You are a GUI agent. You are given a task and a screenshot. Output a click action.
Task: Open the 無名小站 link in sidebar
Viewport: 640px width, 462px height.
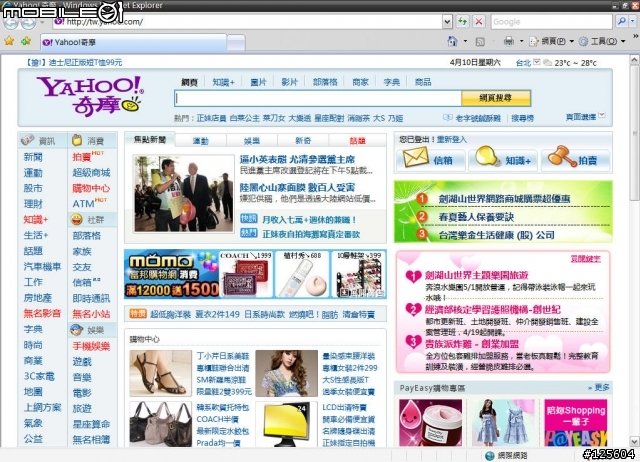pyautogui.click(x=91, y=313)
